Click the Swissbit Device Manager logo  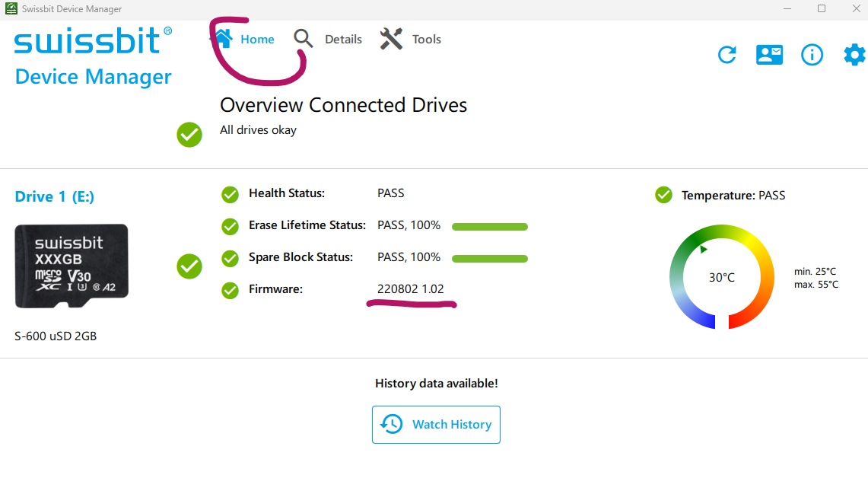point(93,57)
